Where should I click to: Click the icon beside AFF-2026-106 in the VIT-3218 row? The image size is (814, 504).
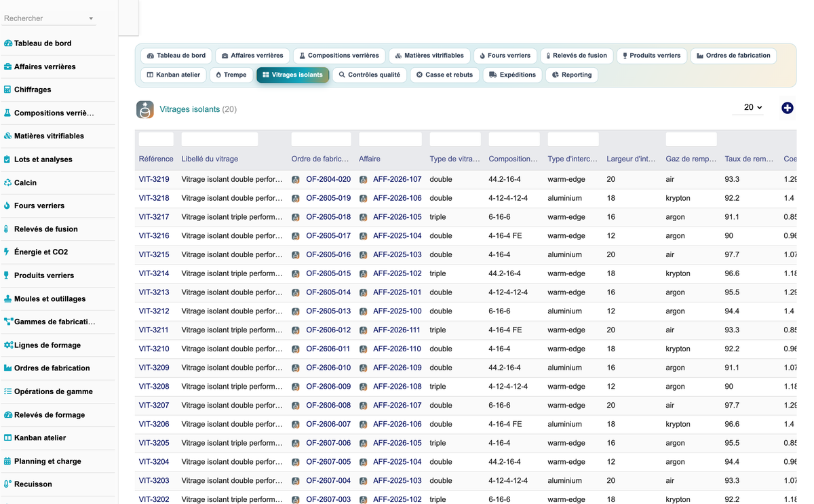(363, 198)
